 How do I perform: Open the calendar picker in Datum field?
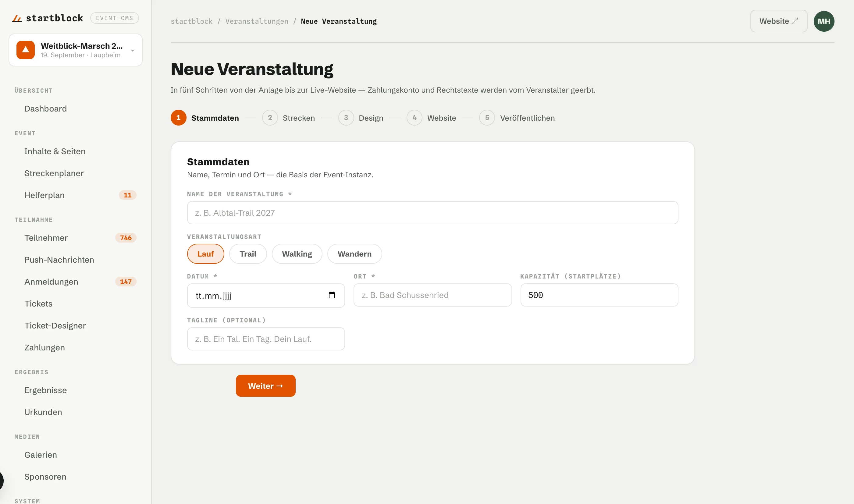tap(332, 295)
